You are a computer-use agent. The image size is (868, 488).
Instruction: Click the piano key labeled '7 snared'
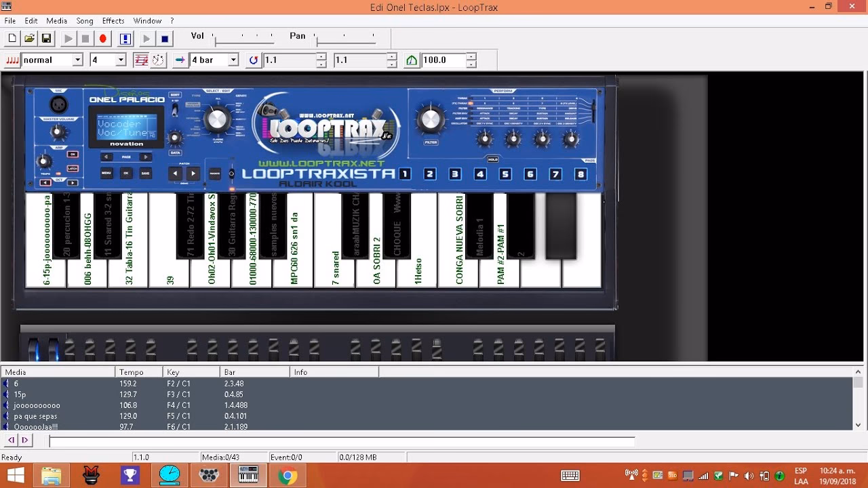coord(335,268)
